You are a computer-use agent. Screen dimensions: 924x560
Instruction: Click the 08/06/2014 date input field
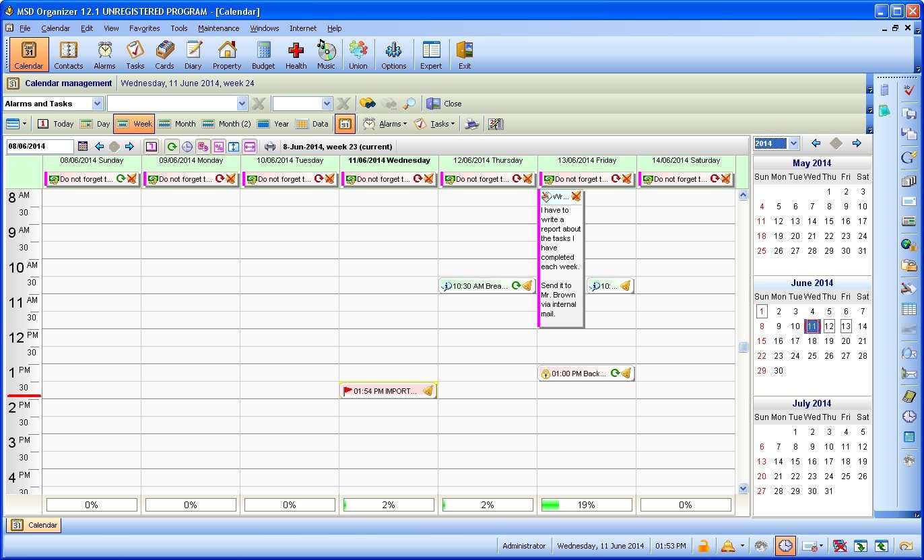[x=40, y=146]
